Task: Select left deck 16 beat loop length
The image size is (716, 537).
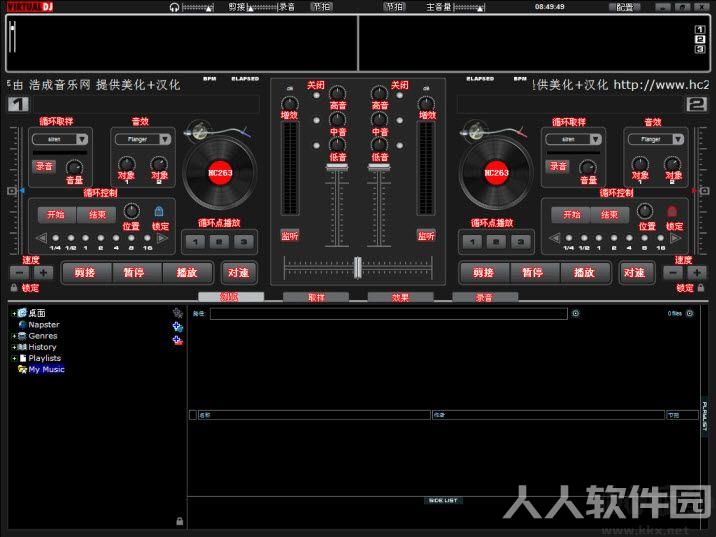Action: [x=147, y=238]
